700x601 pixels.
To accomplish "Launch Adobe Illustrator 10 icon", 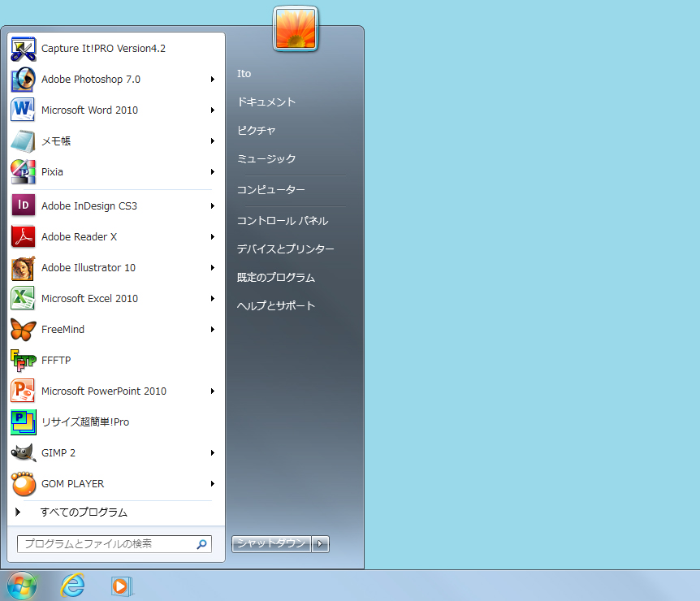I will [24, 268].
